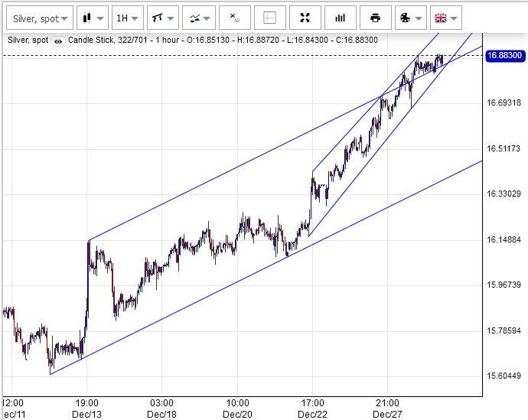Image resolution: width=528 pixels, height=420 pixels.
Task: Click the volume bars icon
Action: (x=340, y=18)
